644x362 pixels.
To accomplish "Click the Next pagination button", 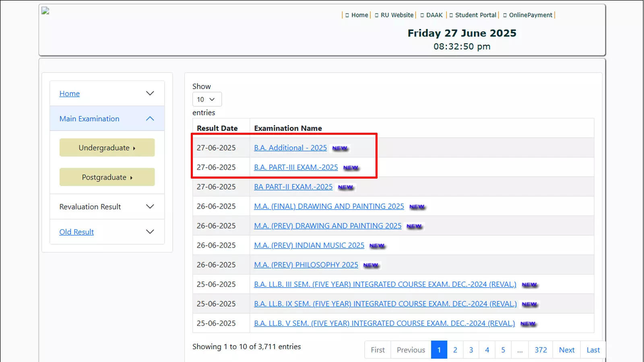I will pyautogui.click(x=567, y=350).
